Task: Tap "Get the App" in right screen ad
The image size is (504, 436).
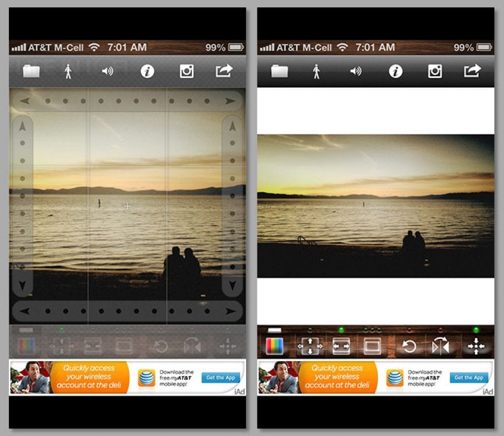Action: click(x=469, y=377)
